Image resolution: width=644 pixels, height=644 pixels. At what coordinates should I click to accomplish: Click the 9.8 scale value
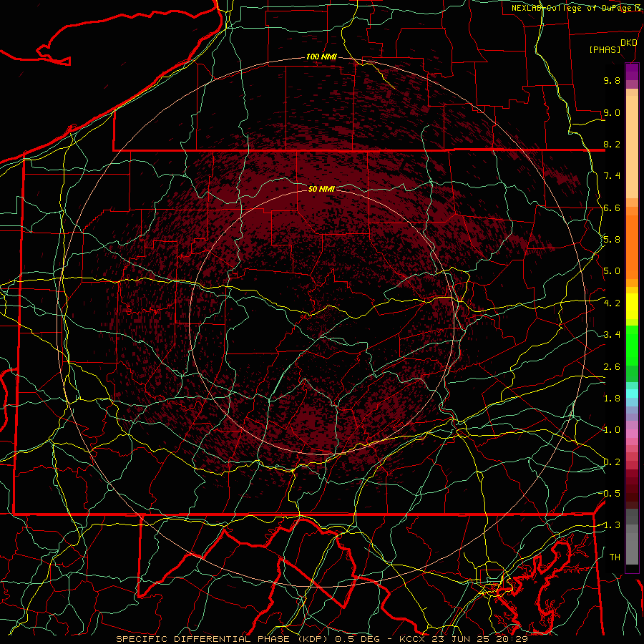coord(612,80)
